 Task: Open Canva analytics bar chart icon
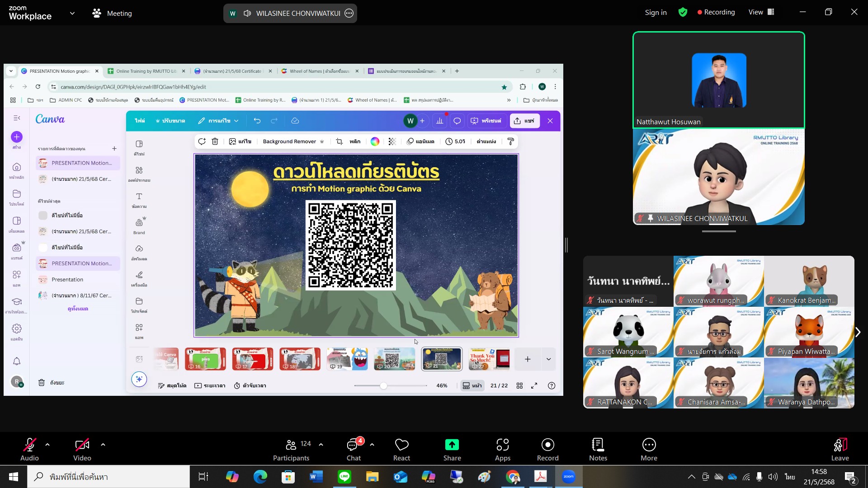pos(439,121)
